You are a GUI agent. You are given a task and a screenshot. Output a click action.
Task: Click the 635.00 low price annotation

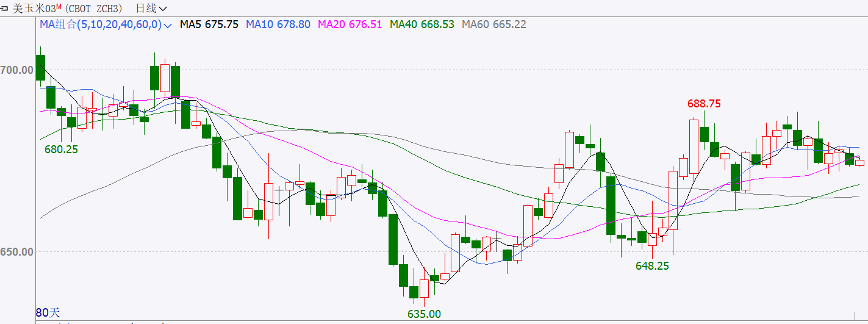[x=424, y=314]
